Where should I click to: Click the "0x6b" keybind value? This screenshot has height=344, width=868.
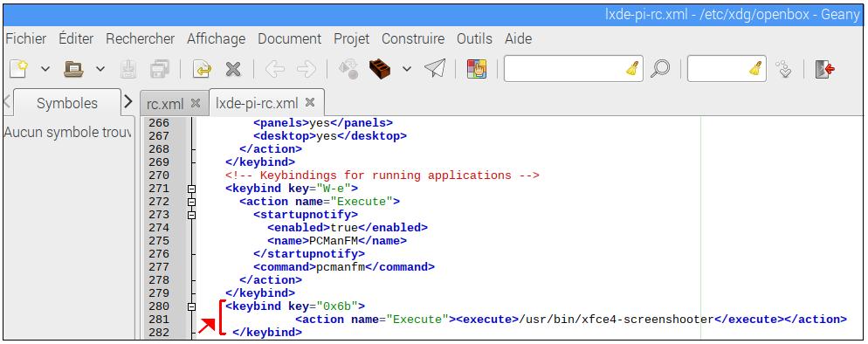[337, 306]
